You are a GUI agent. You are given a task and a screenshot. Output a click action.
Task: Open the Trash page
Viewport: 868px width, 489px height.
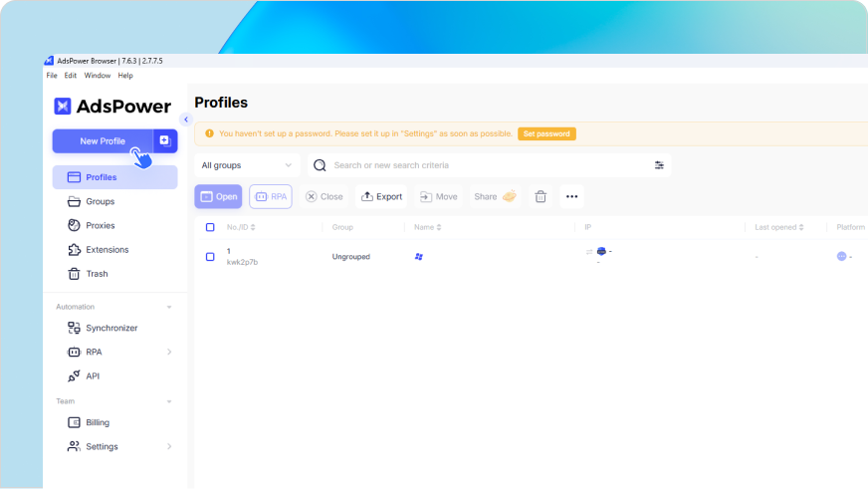115,274
